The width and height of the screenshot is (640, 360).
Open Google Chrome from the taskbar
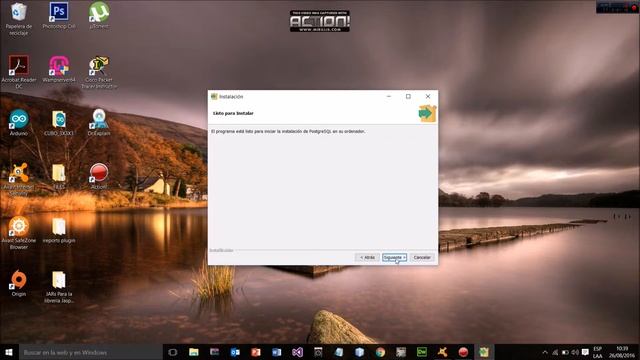pos(380,352)
